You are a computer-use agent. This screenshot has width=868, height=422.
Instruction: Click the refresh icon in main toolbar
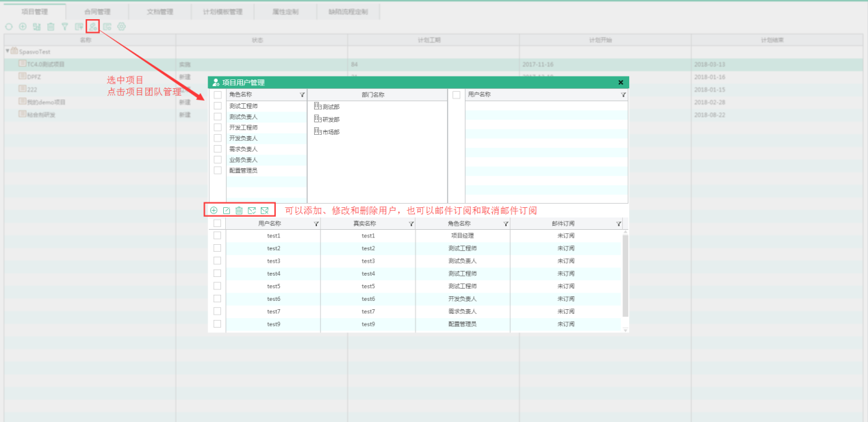[9, 27]
